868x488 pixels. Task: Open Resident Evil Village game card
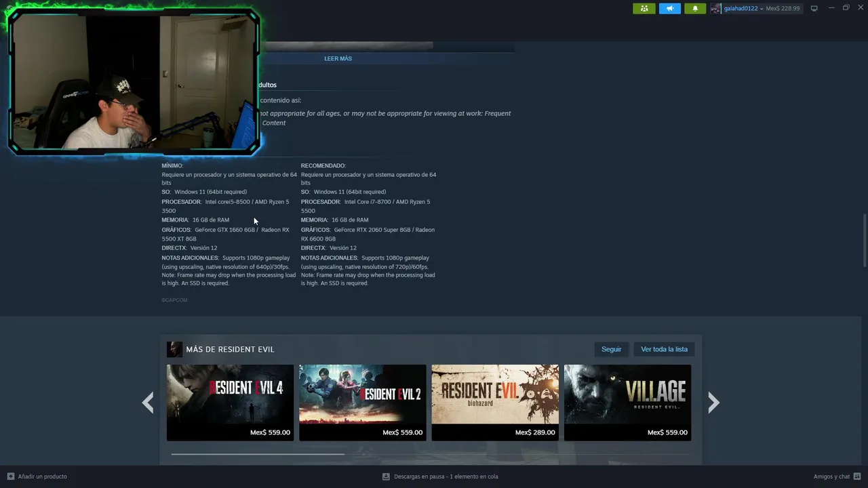pyautogui.click(x=627, y=403)
